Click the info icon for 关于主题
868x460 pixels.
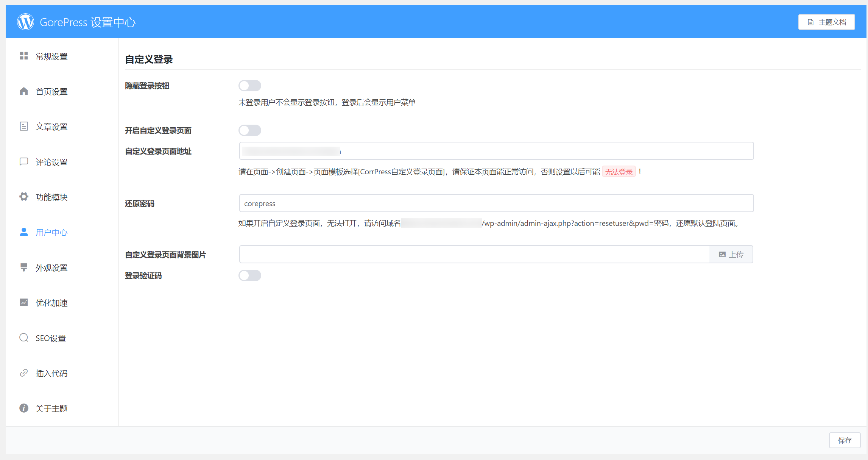coord(24,408)
